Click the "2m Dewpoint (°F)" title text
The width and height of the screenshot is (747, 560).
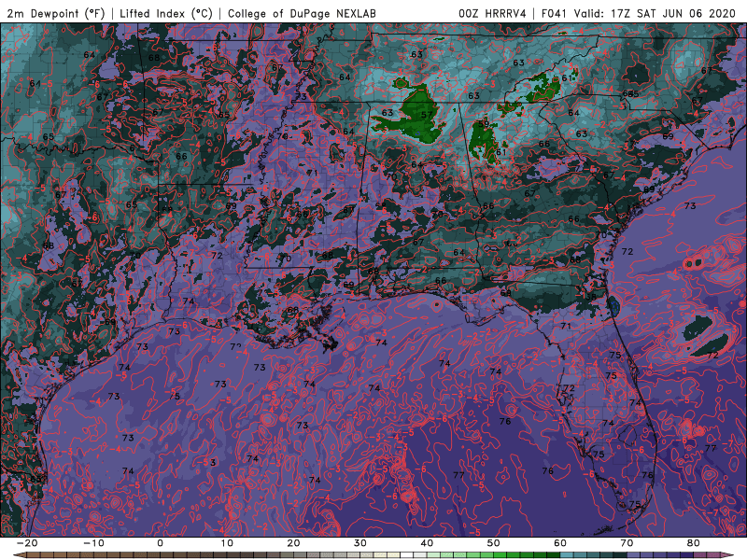point(56,13)
